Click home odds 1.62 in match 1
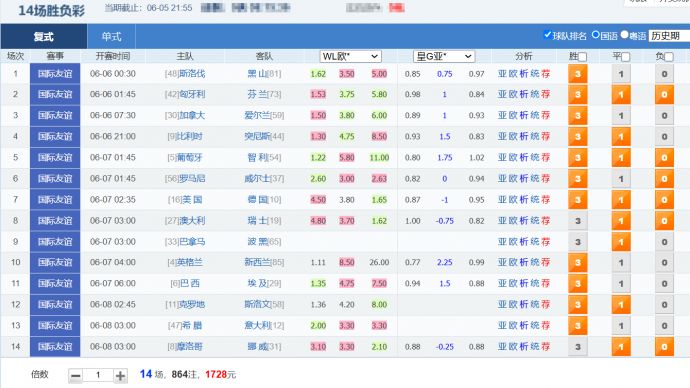This screenshot has height=388, width=690. [x=318, y=74]
